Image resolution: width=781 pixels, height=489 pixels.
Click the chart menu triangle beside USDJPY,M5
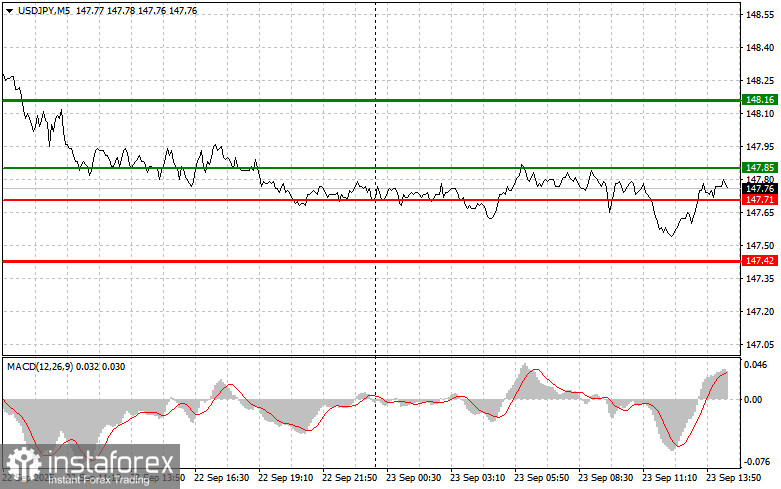[9, 10]
